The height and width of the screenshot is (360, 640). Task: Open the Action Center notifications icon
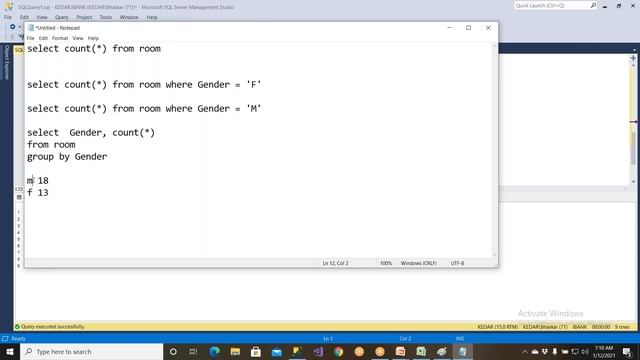pos(627,351)
